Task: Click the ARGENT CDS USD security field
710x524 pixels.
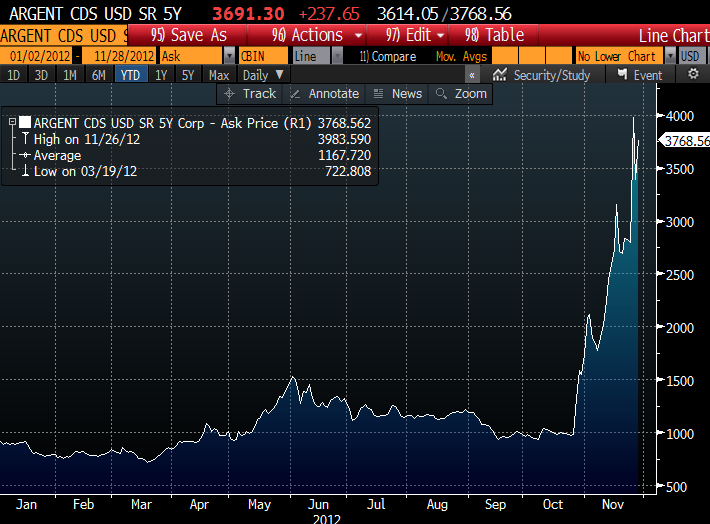Action: coord(64,35)
